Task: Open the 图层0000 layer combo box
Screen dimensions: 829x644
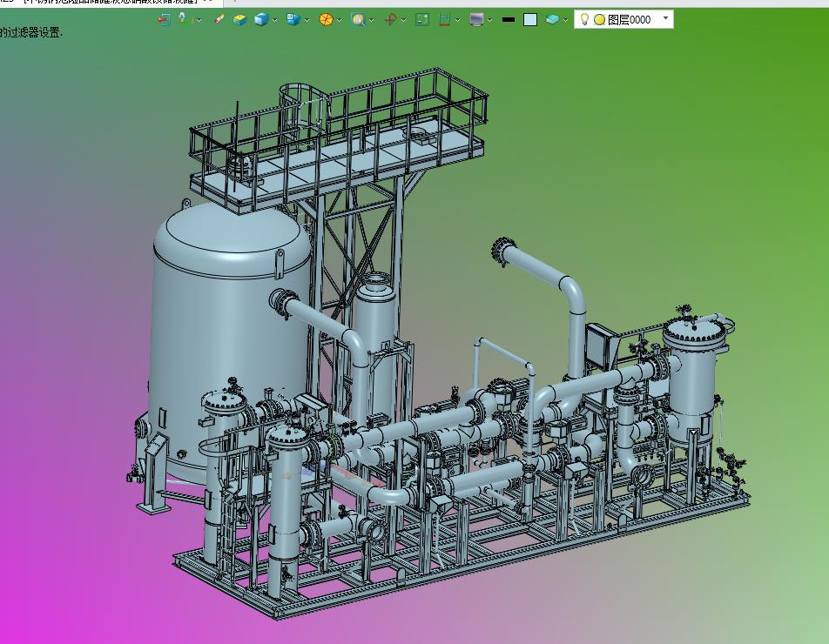Action: 623,19
